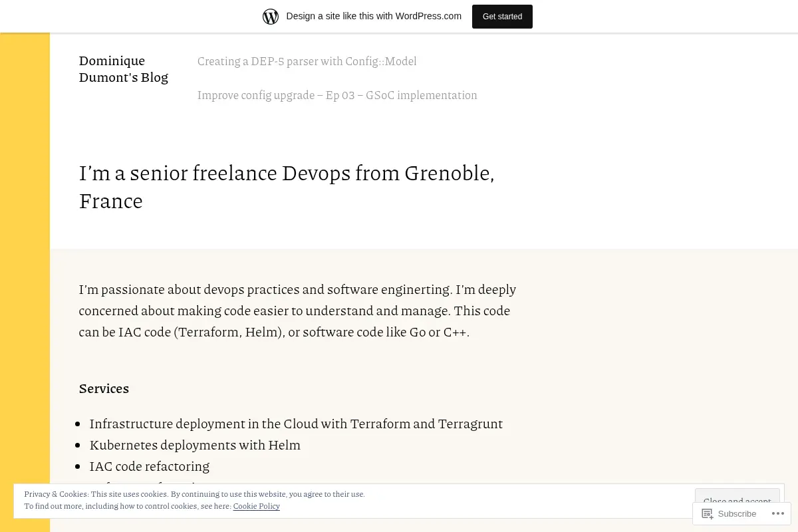Viewport: 798px width, 532px height.
Task: Click Kubernetes deployments with Helm item
Action: (195, 445)
